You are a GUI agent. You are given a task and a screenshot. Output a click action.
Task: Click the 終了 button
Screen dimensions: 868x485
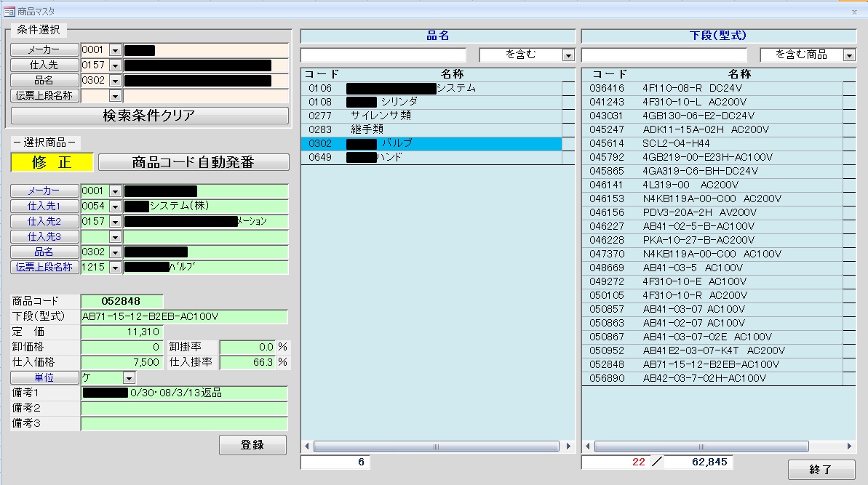821,470
